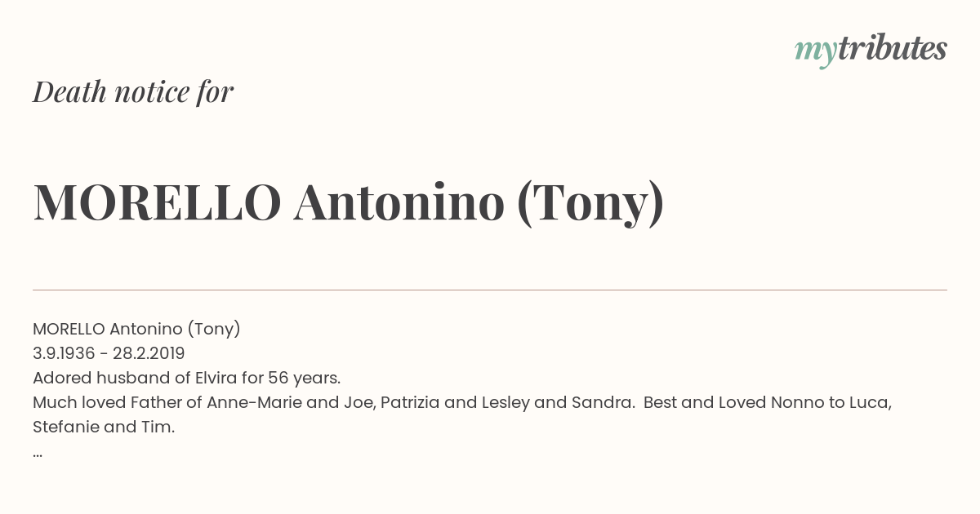Click '(Tony)' in the large title

[591, 205]
